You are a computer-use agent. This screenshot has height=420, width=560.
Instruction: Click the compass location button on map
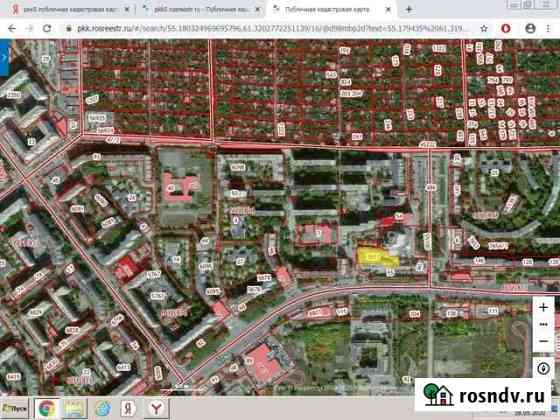coord(544,368)
